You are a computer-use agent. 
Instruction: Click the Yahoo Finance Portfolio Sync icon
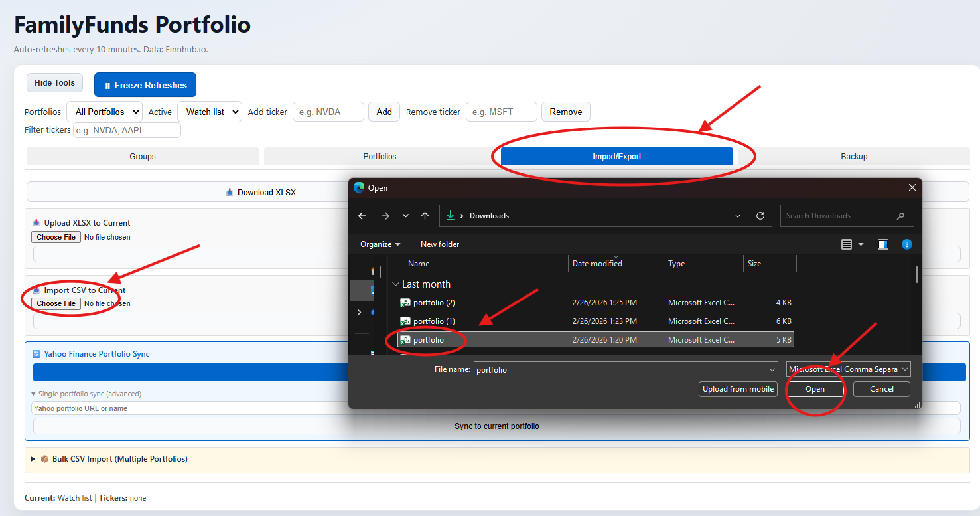36,353
